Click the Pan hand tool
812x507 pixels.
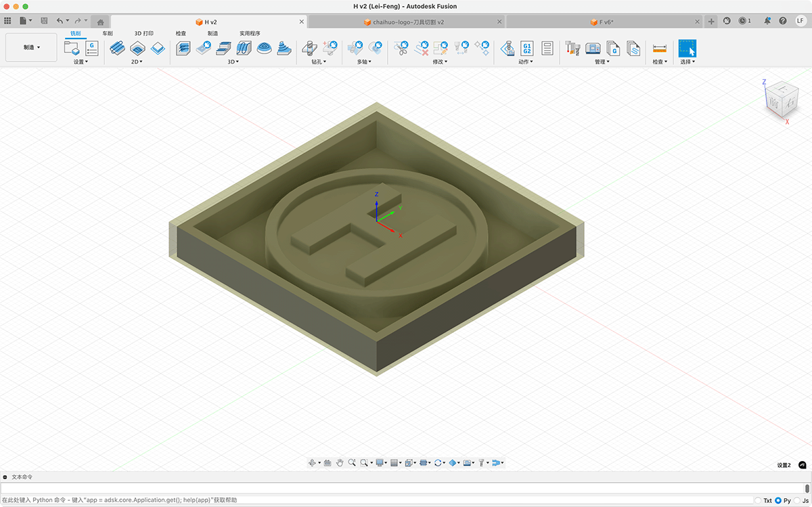pos(340,463)
